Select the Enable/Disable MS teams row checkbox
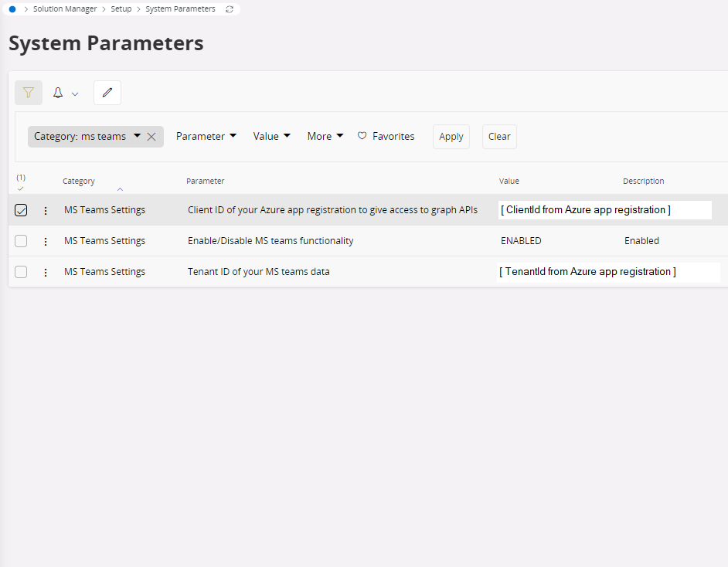This screenshot has height=567, width=728. [x=21, y=241]
